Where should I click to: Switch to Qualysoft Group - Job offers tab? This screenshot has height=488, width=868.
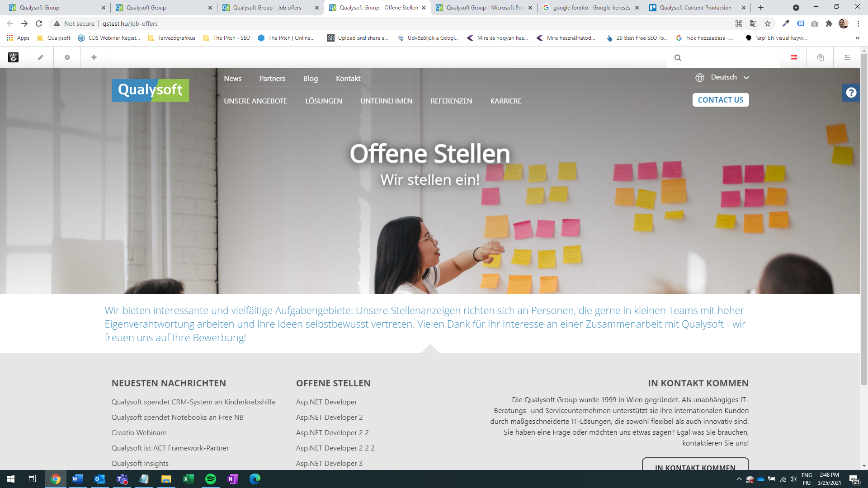[x=267, y=8]
